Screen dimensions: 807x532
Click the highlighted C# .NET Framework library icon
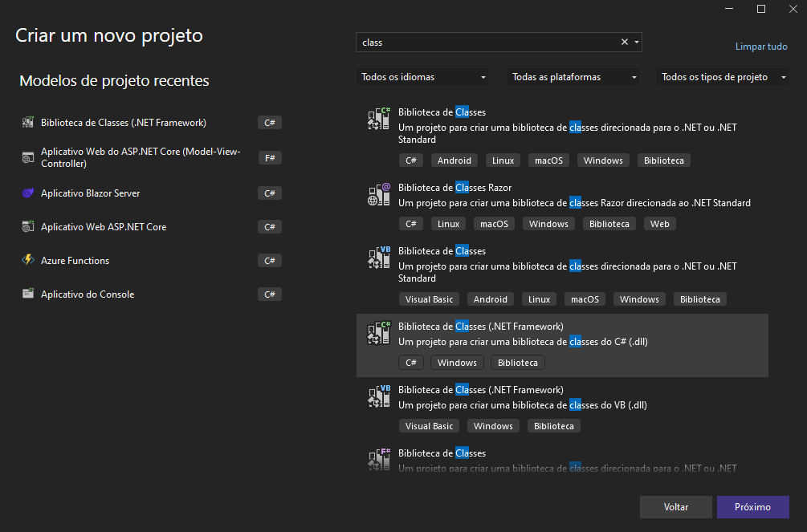pos(379,333)
